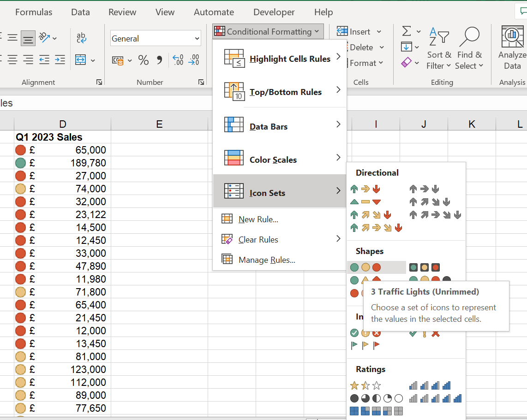This screenshot has width=527, height=420.
Task: Click Manage Rules... option
Action: [266, 260]
